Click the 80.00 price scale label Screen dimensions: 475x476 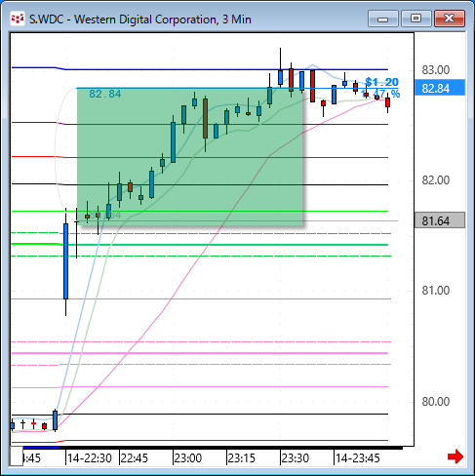[x=436, y=402]
